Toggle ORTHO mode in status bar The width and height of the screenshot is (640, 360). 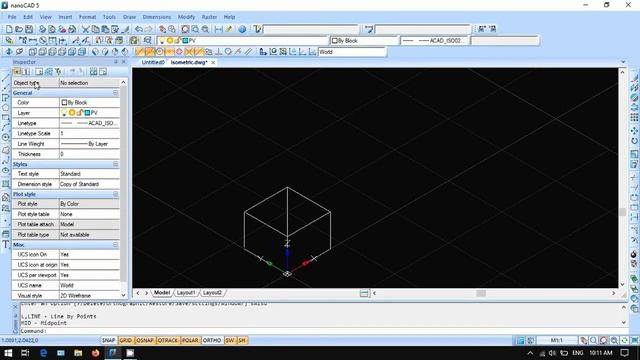(212, 340)
